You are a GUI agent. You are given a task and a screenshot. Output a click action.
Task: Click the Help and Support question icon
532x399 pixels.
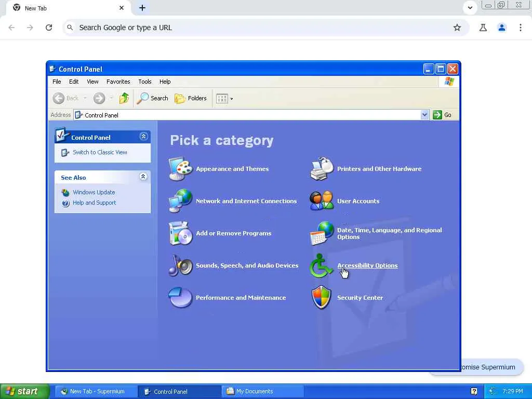(65, 203)
